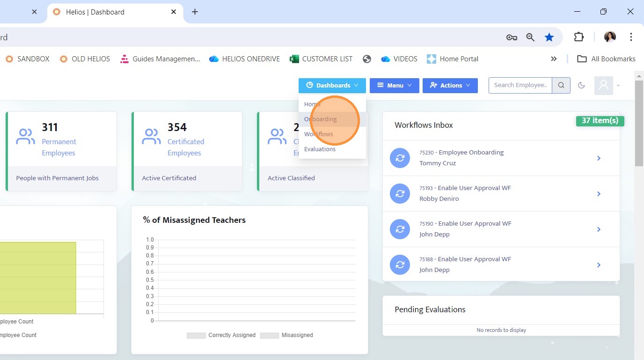644x360 pixels.
Task: Click the refresh icon for workflow 75188
Action: point(400,265)
